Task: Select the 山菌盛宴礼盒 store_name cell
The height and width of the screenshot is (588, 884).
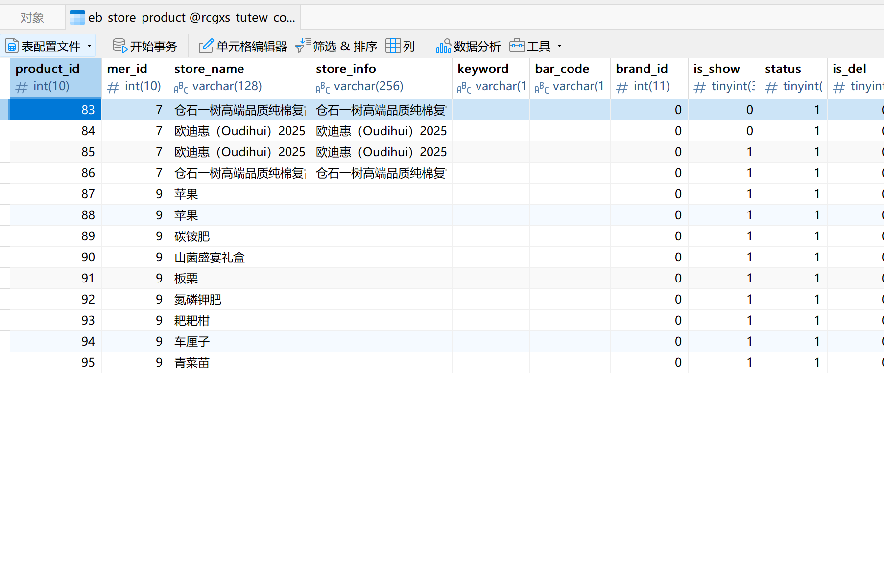Action: 239,257
